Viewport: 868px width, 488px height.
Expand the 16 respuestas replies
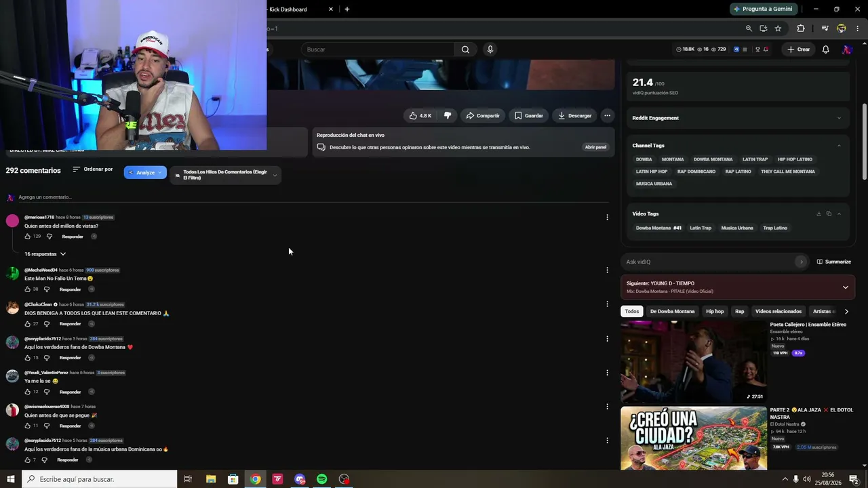click(x=45, y=254)
